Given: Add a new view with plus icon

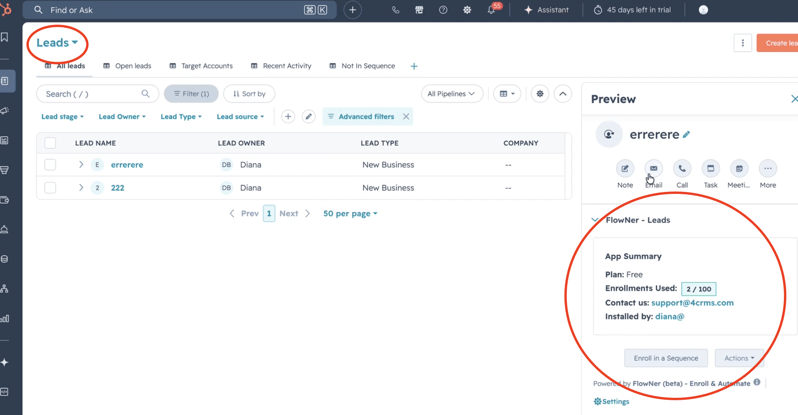Looking at the screenshot, I should [414, 66].
